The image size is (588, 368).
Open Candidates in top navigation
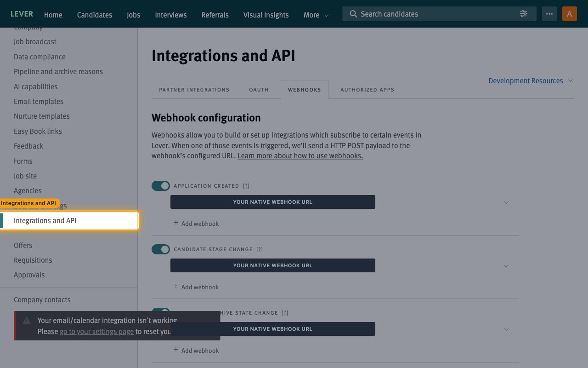pyautogui.click(x=95, y=15)
